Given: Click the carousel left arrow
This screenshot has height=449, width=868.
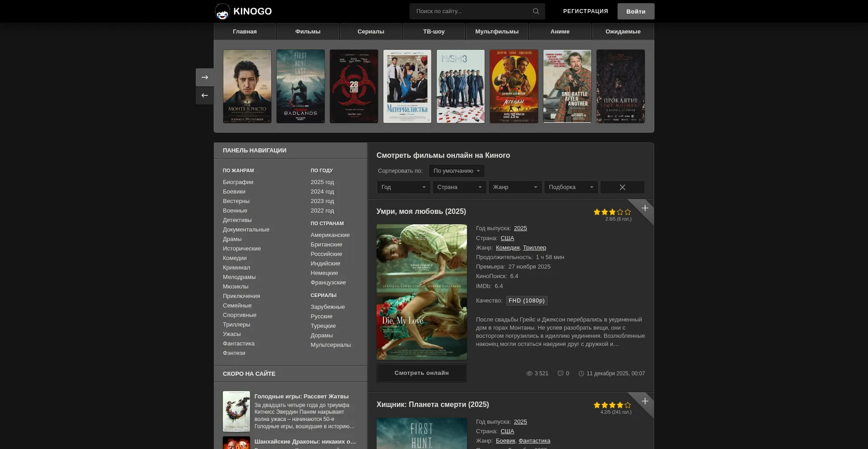Looking at the screenshot, I should [x=204, y=95].
